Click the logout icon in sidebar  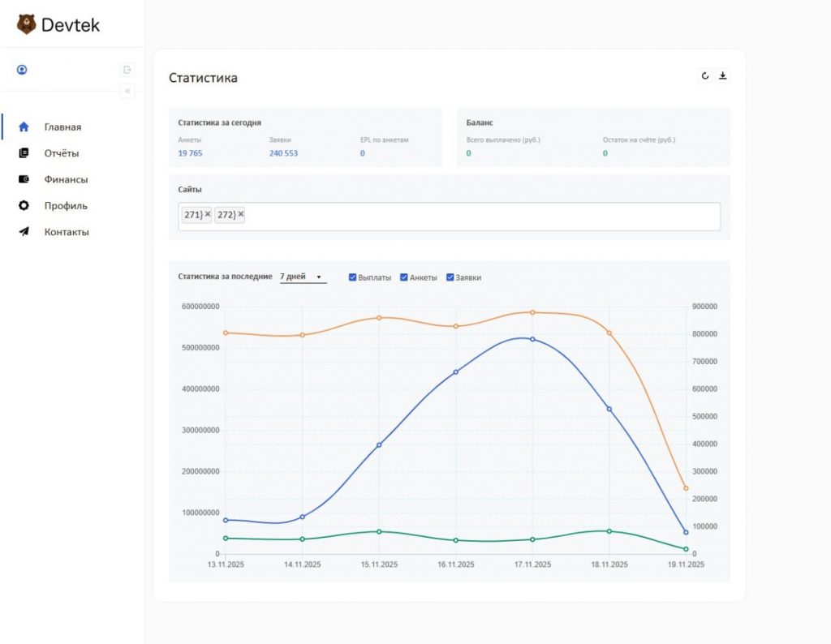[x=127, y=70]
